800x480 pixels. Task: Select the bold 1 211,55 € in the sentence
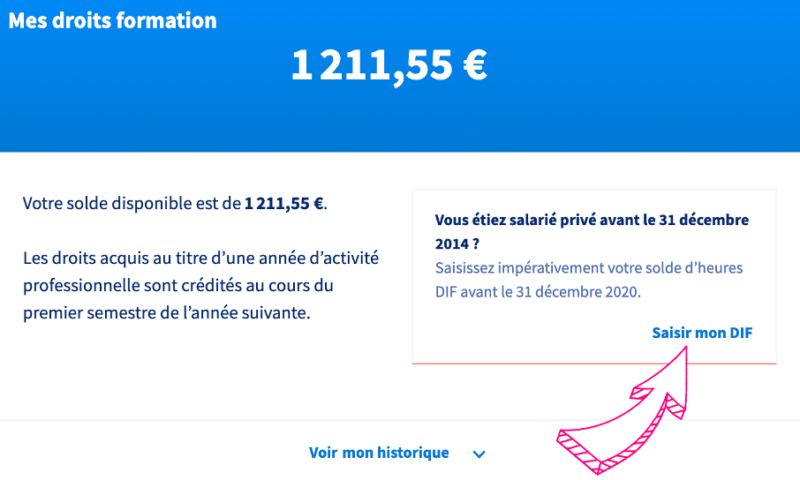284,204
